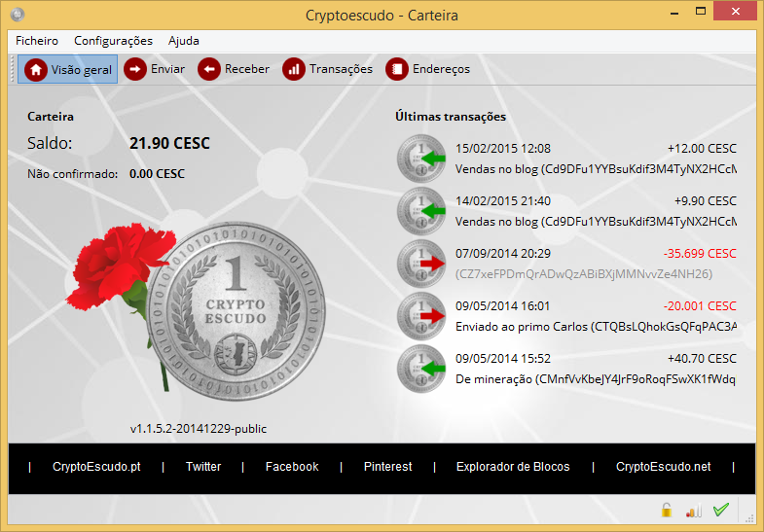Visit the CryptoEscudo.pt link
764x532 pixels.
pos(96,467)
